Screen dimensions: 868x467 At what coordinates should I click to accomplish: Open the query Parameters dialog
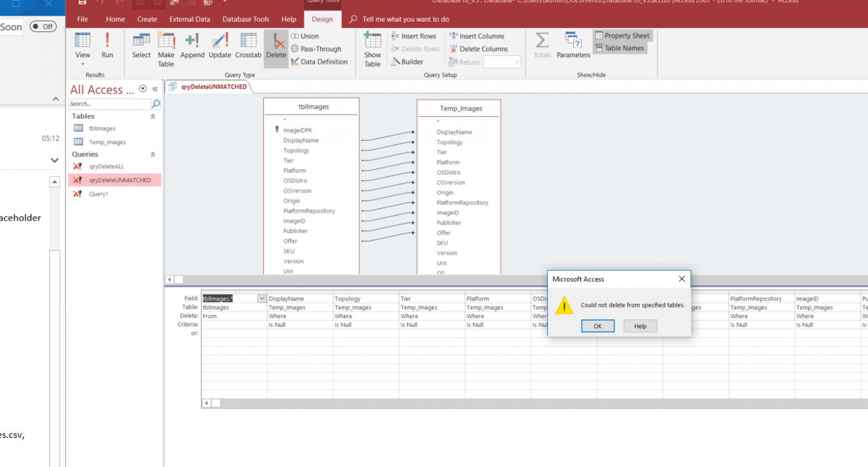pyautogui.click(x=573, y=46)
